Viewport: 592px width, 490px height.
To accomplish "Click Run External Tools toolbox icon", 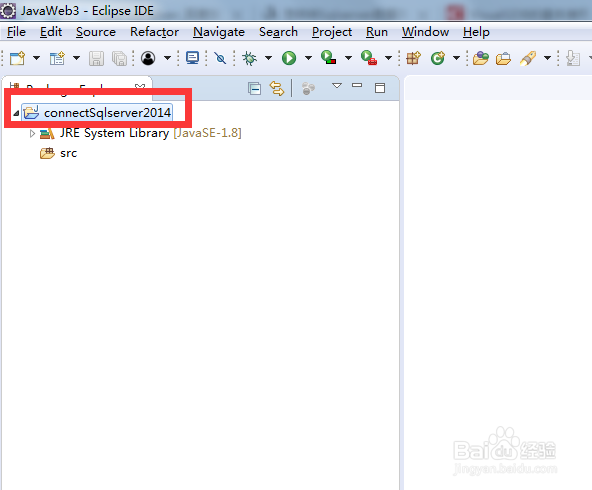I will tap(369, 58).
